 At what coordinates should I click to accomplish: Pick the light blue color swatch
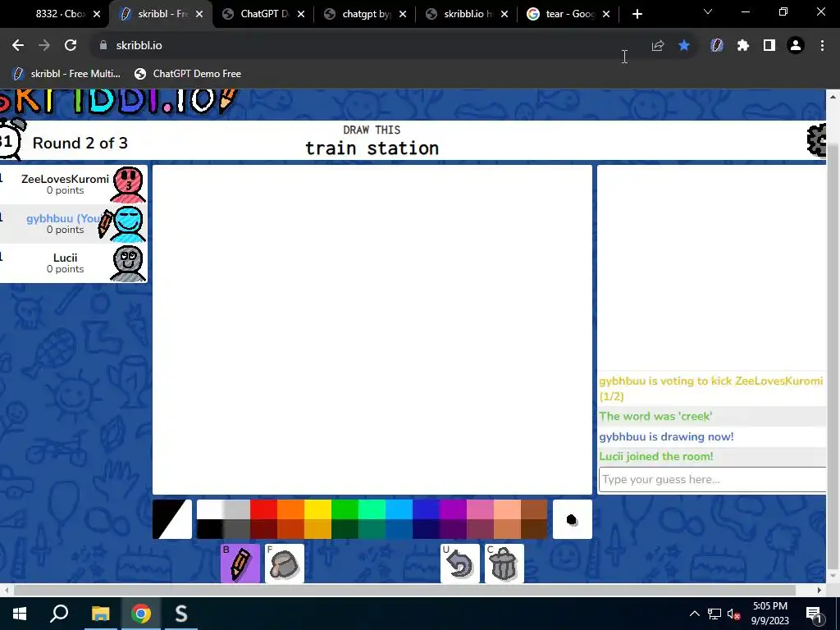tap(399, 509)
